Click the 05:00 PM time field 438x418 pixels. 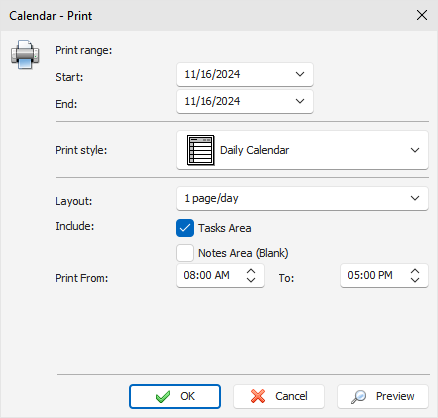(384, 275)
